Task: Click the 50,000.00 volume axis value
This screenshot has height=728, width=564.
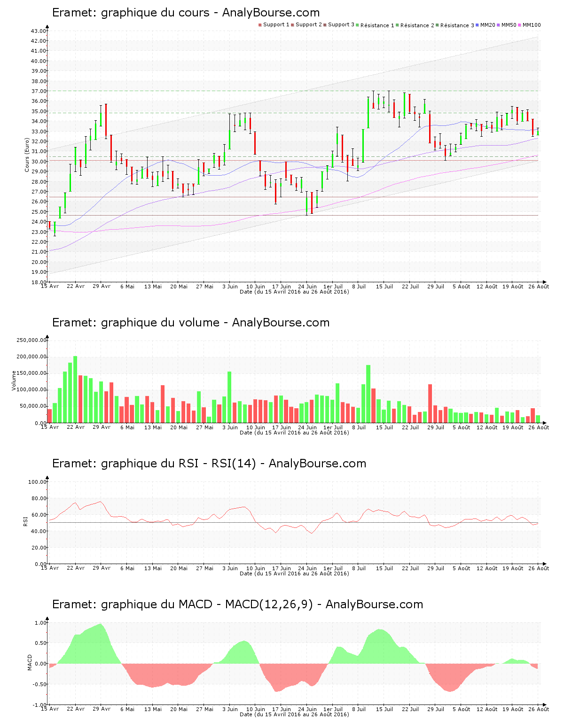Action: tap(33, 406)
